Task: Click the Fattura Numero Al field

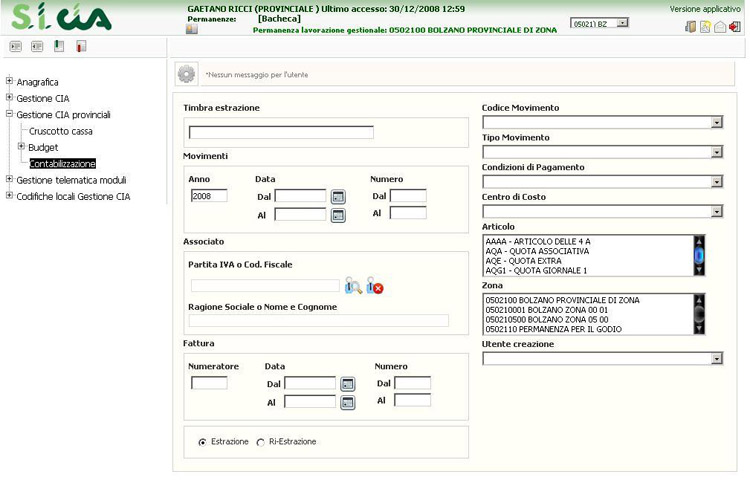Action: (x=412, y=400)
